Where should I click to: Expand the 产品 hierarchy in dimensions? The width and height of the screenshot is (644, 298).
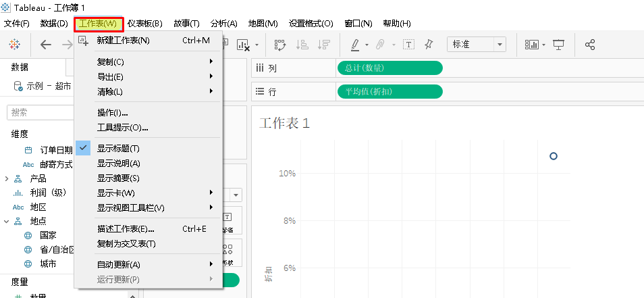[7, 178]
